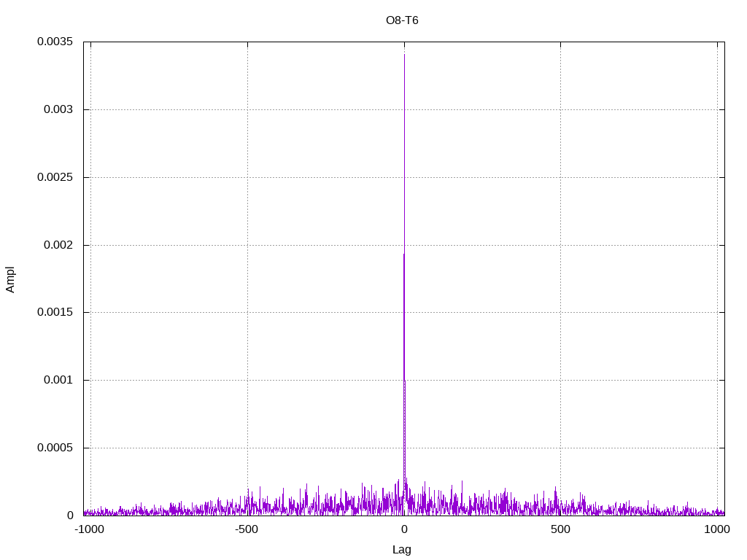Click the top of the central correlation peak

[x=404, y=55]
